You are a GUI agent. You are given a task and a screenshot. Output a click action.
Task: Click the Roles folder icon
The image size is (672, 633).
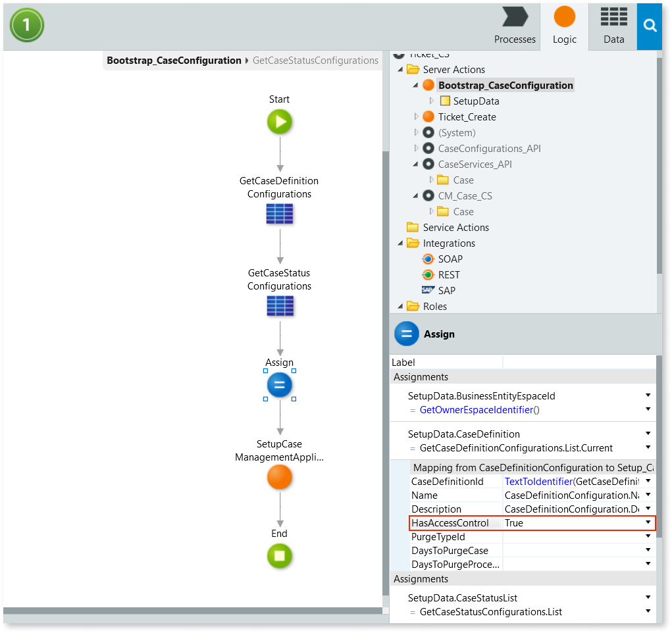[x=413, y=306]
